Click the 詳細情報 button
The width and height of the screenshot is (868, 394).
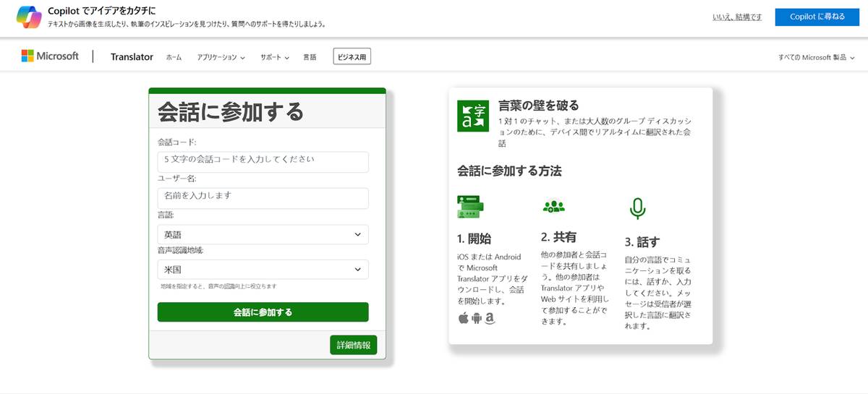(353, 346)
